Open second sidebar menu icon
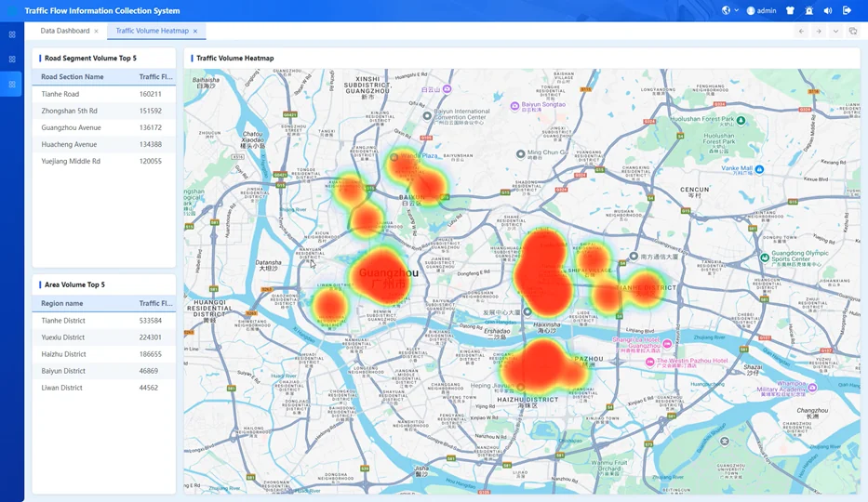 12,59
